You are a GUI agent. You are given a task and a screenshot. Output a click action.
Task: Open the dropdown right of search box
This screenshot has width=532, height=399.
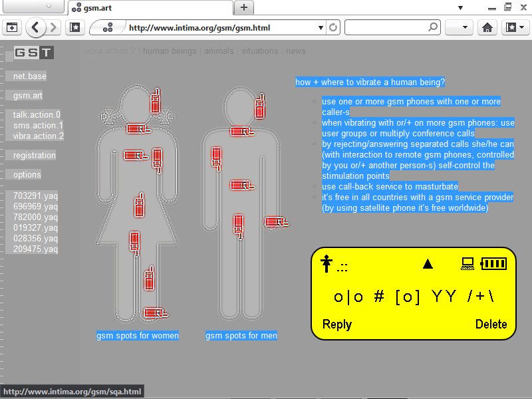(459, 28)
